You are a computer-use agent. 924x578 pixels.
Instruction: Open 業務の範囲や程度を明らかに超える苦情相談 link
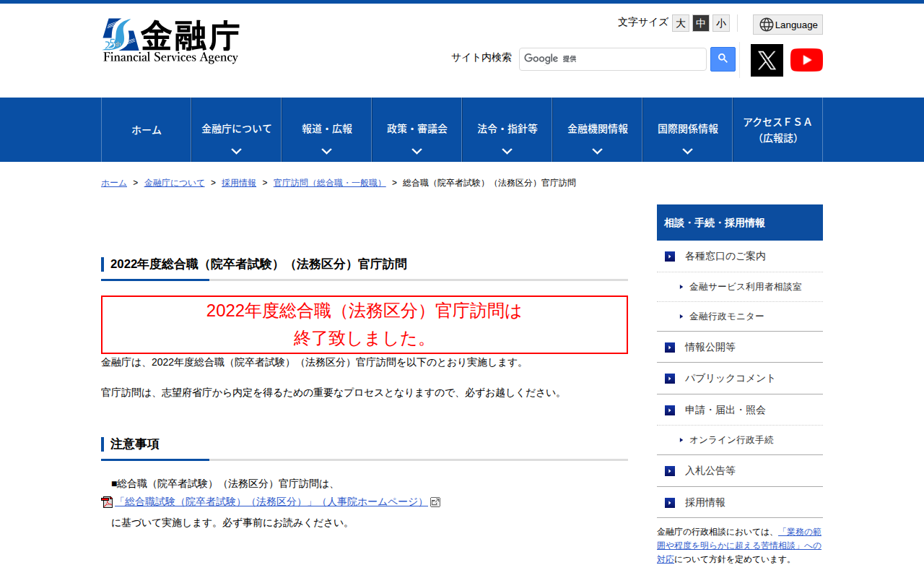[739, 545]
